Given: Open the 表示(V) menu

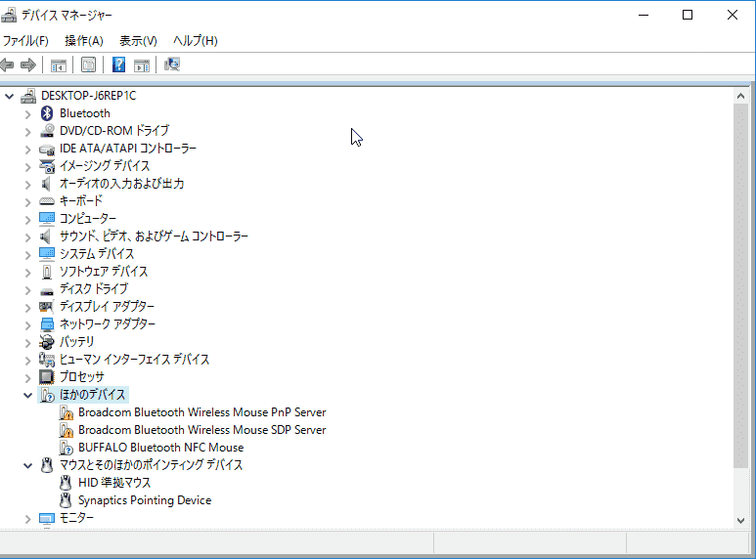Looking at the screenshot, I should pos(138,41).
